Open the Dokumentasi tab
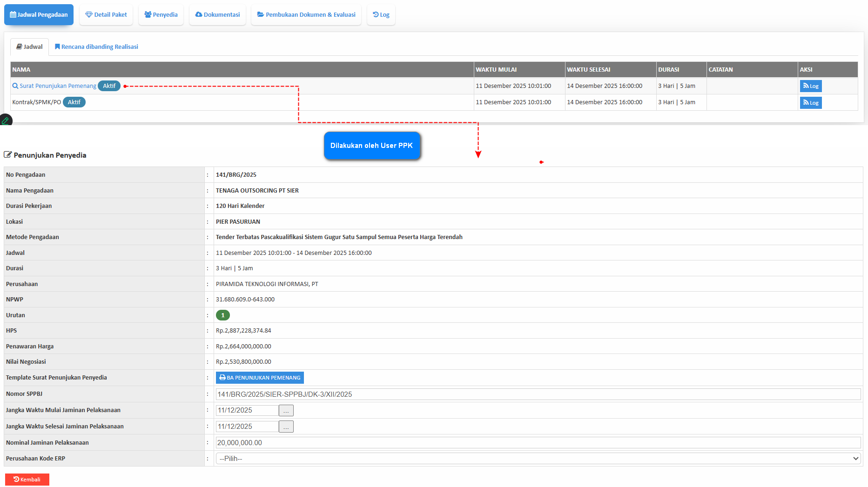The image size is (868, 487). click(x=217, y=15)
